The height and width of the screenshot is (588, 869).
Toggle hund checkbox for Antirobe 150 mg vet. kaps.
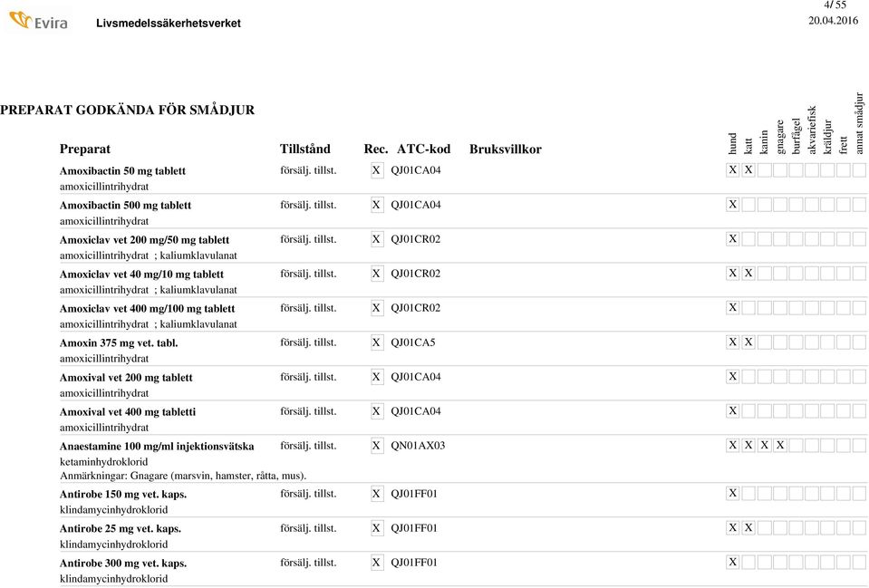[733, 493]
